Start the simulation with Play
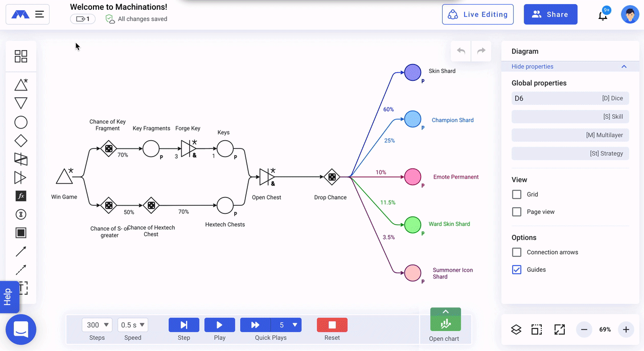The image size is (644, 351). 220,325
